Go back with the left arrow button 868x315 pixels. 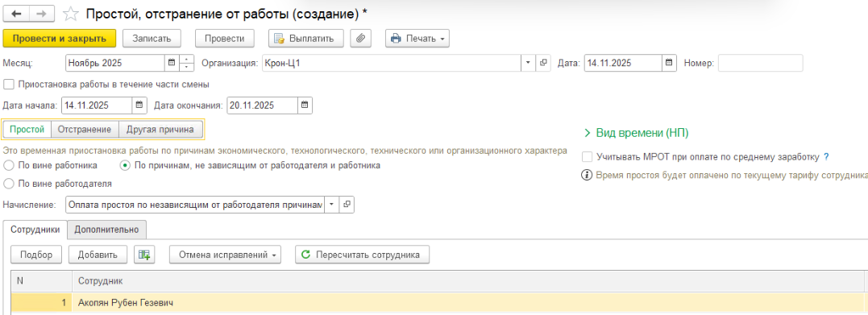pyautogui.click(x=17, y=13)
